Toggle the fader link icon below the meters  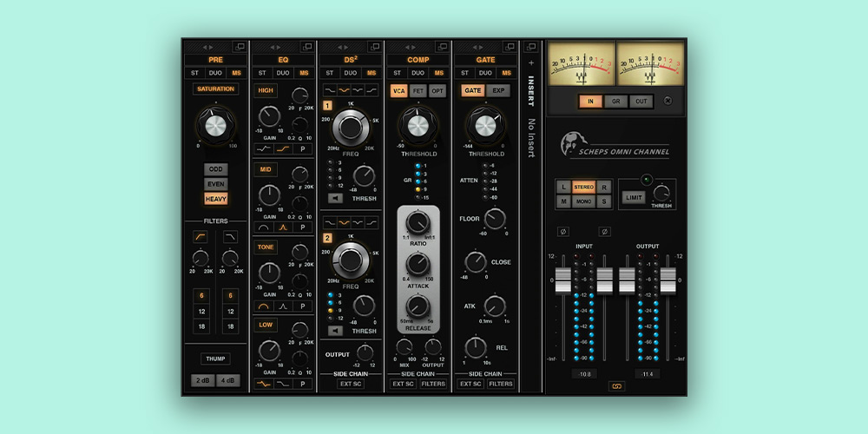616,386
